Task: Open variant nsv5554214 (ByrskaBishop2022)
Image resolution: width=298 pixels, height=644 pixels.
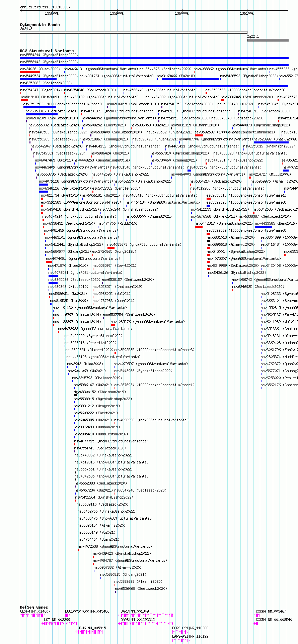Action: tap(154, 58)
